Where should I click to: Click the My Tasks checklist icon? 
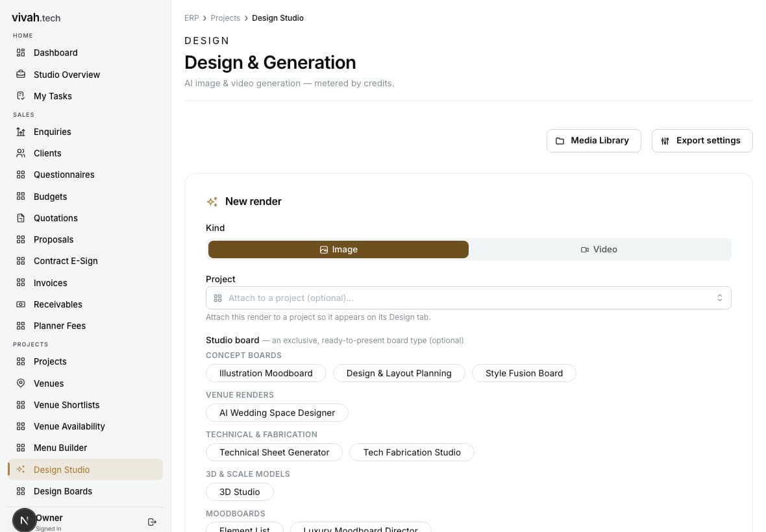[21, 95]
